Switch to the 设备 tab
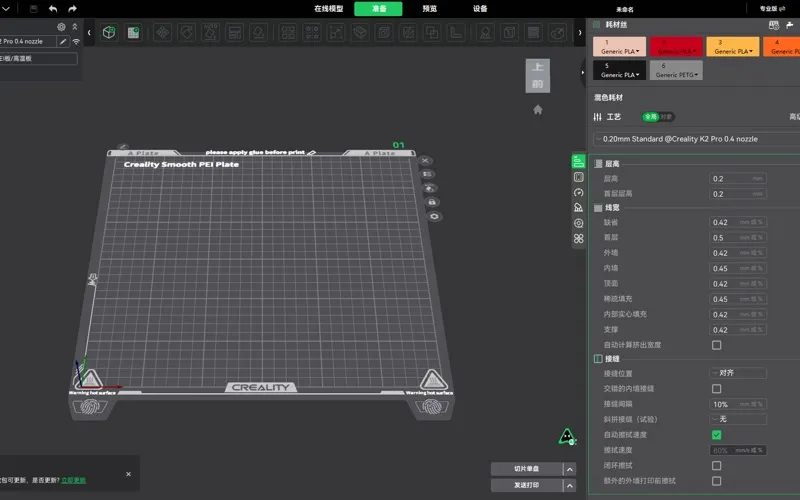 pos(480,9)
